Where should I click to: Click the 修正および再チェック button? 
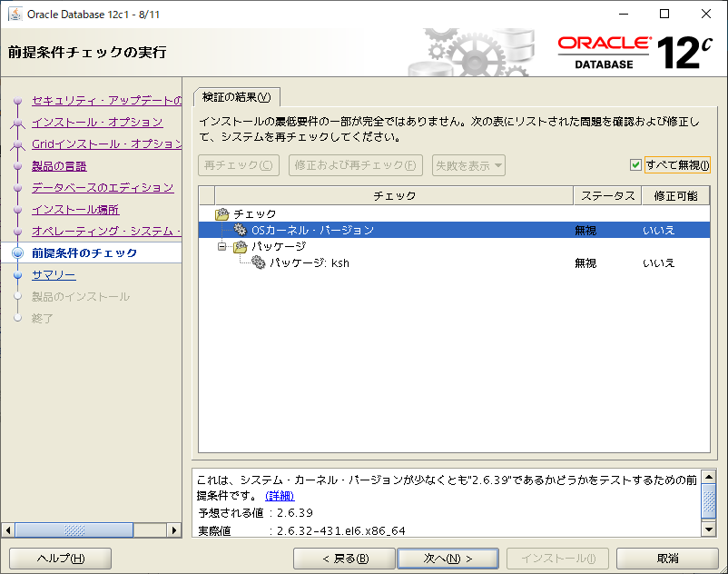356,165
